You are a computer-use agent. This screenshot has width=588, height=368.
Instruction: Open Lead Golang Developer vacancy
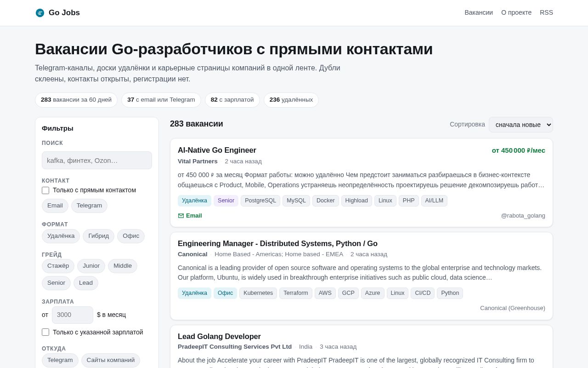click(x=219, y=337)
